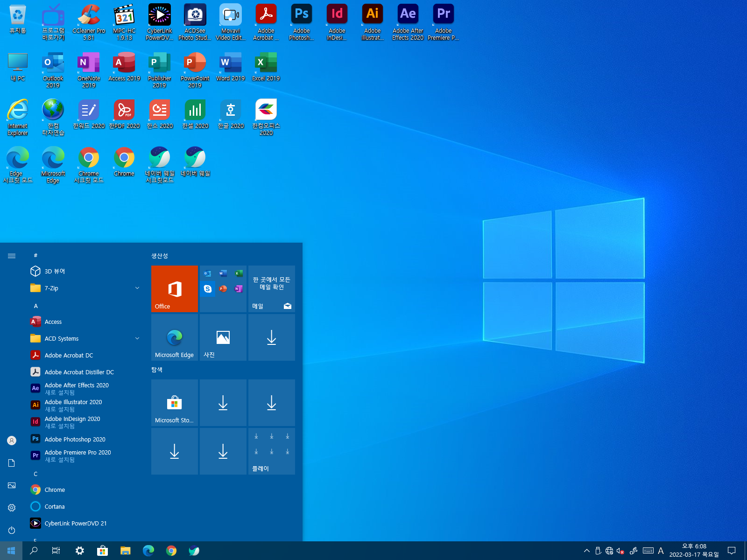Open 한워드 2020 desktop shortcut

(89, 114)
